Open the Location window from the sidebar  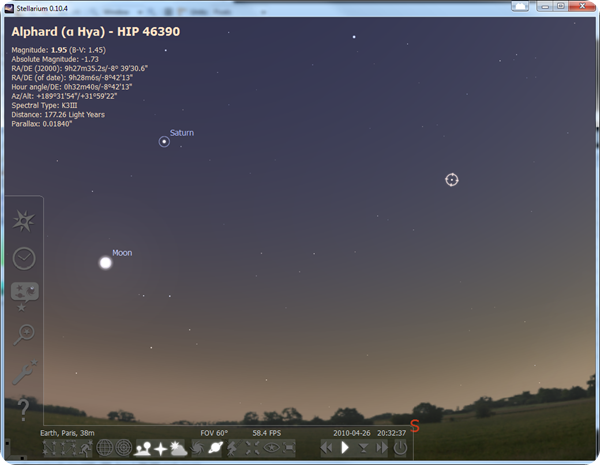(24, 221)
